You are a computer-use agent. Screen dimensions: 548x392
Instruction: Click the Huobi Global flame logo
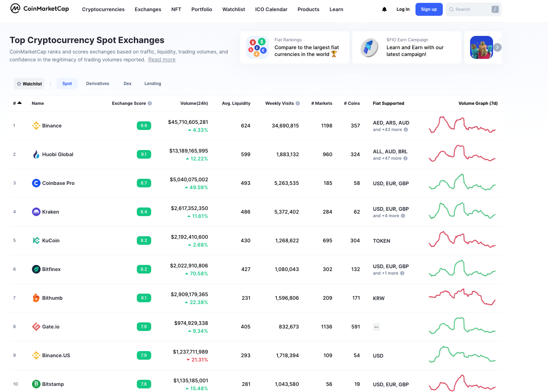36,154
